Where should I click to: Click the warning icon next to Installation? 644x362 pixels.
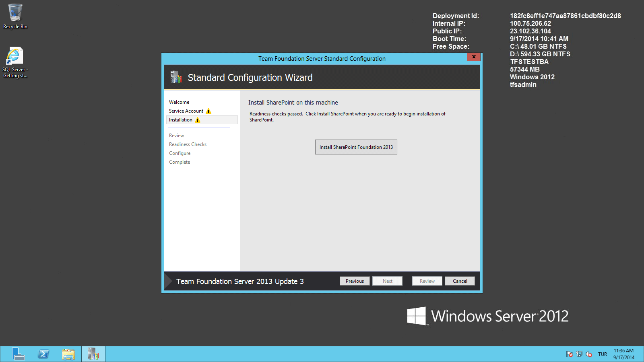pyautogui.click(x=198, y=120)
